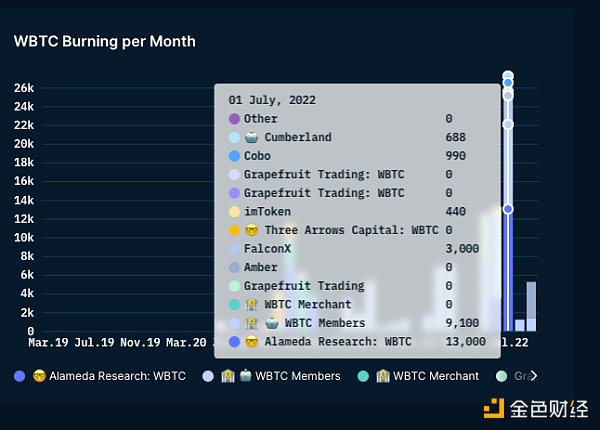Click the 'Mar.19' x-axis label
Image resolution: width=600 pixels, height=430 pixels.
click(48, 342)
